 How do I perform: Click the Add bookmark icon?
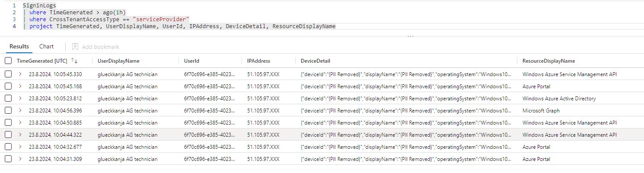pyautogui.click(x=75, y=46)
